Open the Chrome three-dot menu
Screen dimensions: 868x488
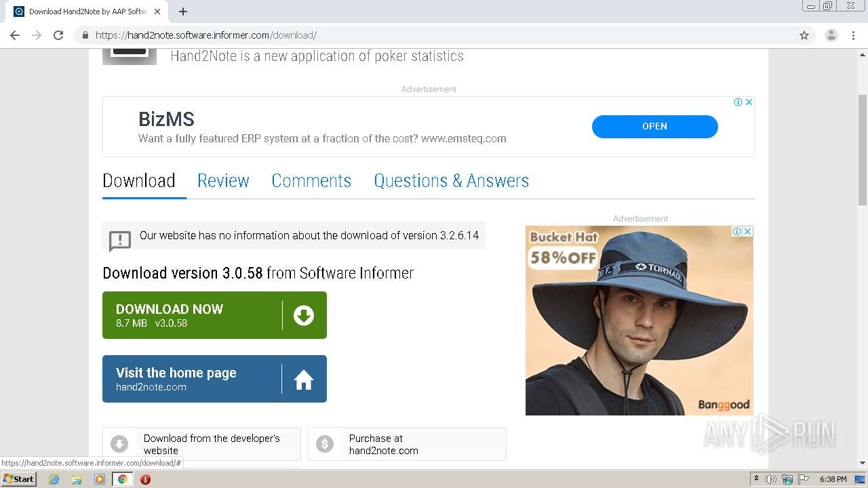click(x=853, y=35)
